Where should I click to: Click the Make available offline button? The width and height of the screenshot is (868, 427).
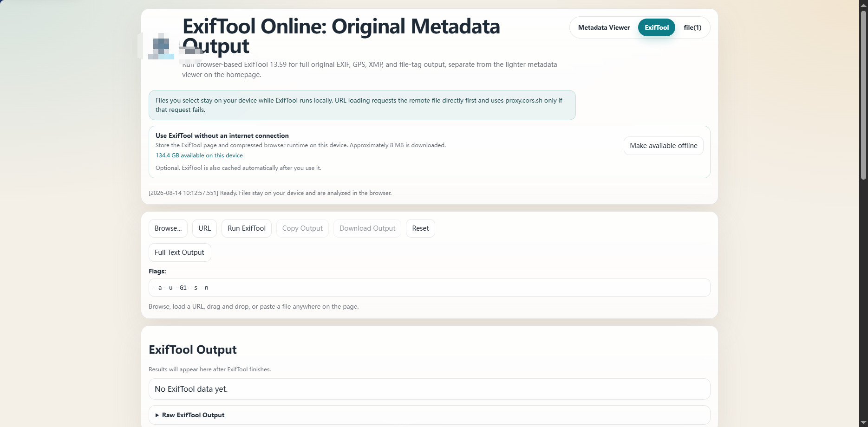click(x=663, y=146)
